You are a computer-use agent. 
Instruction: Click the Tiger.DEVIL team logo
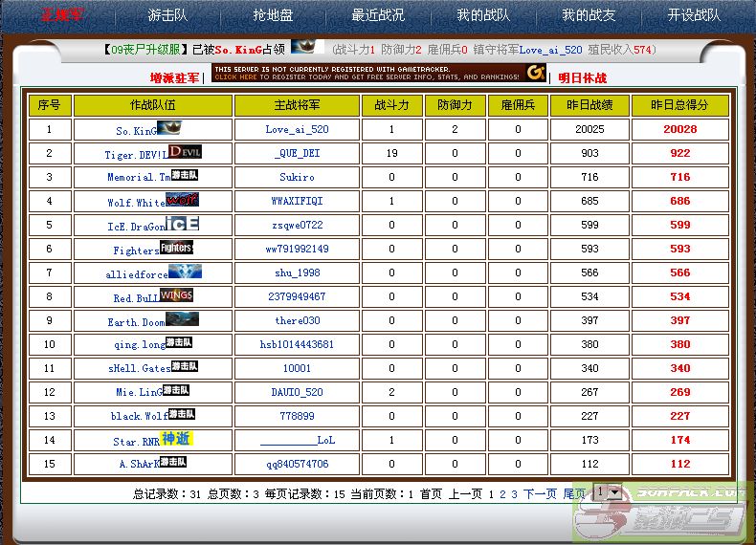click(185, 151)
